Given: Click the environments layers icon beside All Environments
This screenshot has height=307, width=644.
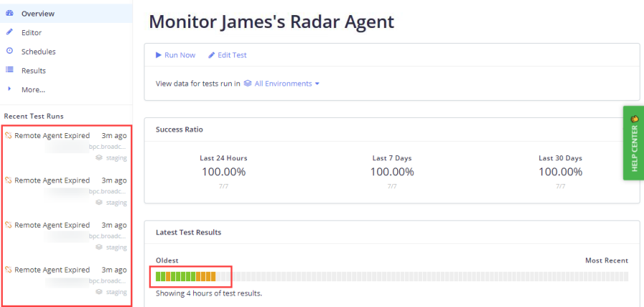Looking at the screenshot, I should 248,84.
